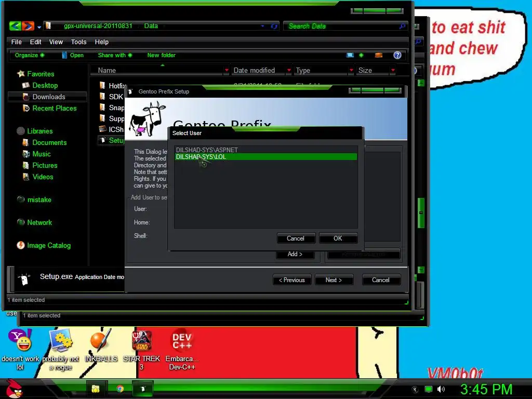Click the blue Help question mark icon
The width and height of the screenshot is (532, 399).
click(x=397, y=55)
